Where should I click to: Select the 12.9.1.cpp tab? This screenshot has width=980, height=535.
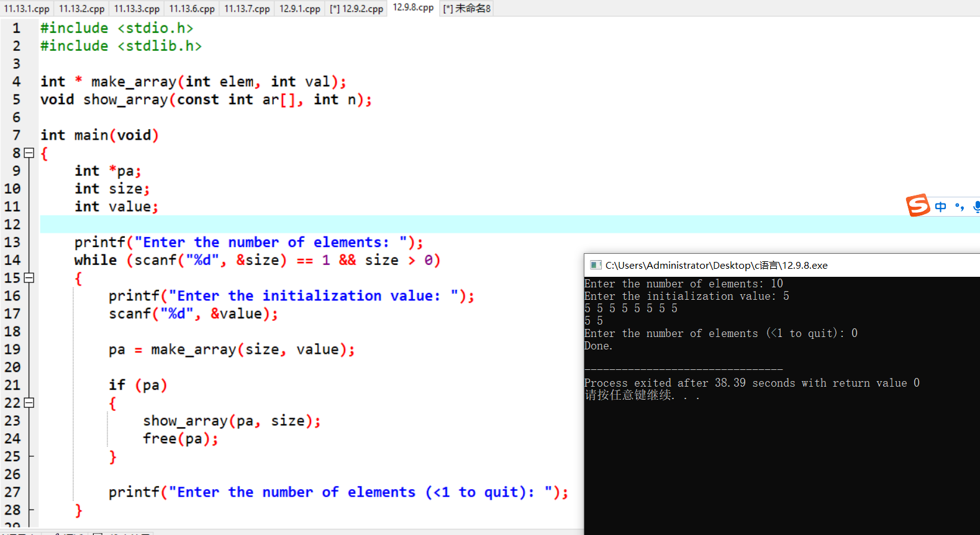(x=300, y=9)
